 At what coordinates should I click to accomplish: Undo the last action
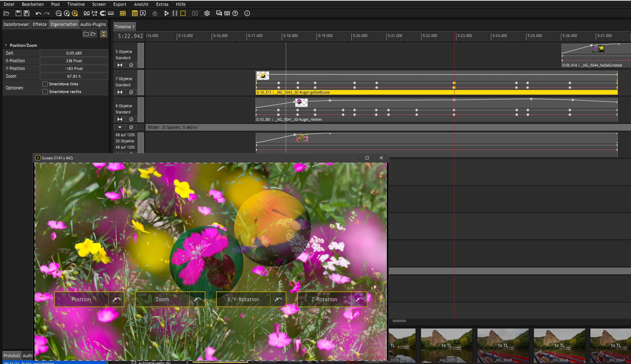38,13
